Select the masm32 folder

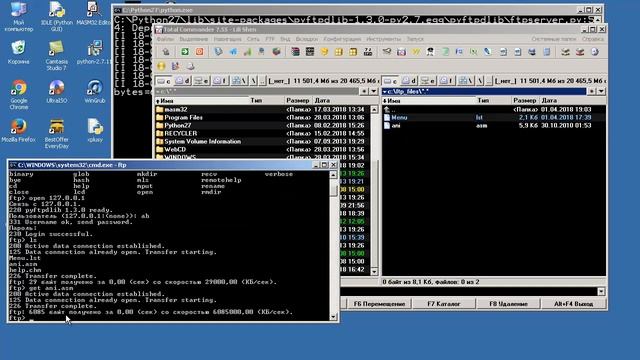(x=262, y=109)
